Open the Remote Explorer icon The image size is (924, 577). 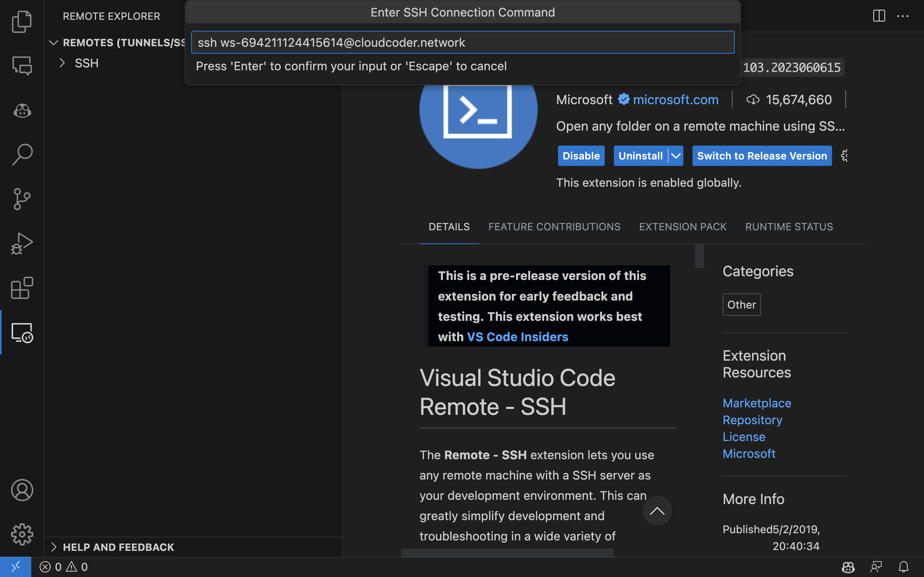[x=22, y=332]
